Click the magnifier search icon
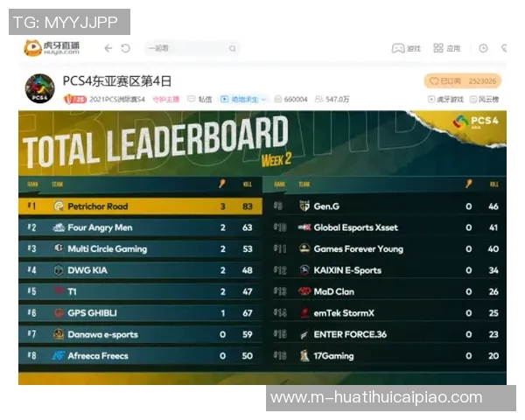Image resolution: width=525 pixels, height=420 pixels. pyautogui.click(x=233, y=49)
